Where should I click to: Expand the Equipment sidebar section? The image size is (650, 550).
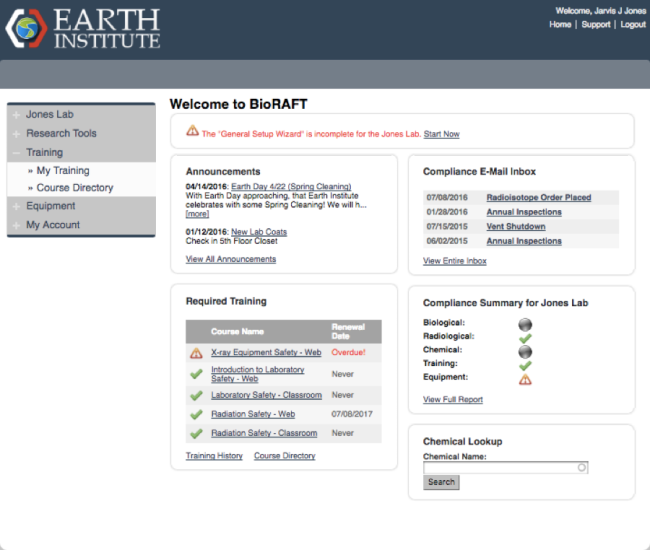50,206
